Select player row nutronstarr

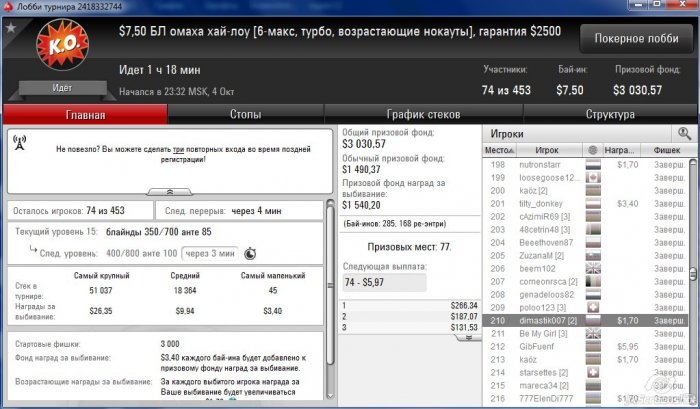click(584, 165)
